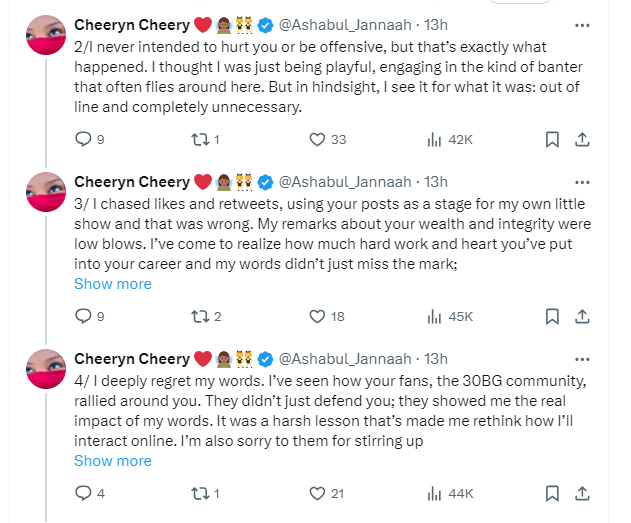
Task: Open more options menu on the 3/ tweet
Action: (581, 182)
